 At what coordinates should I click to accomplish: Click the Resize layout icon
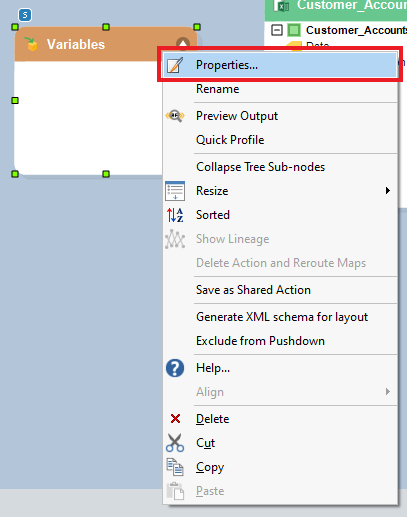pos(175,191)
